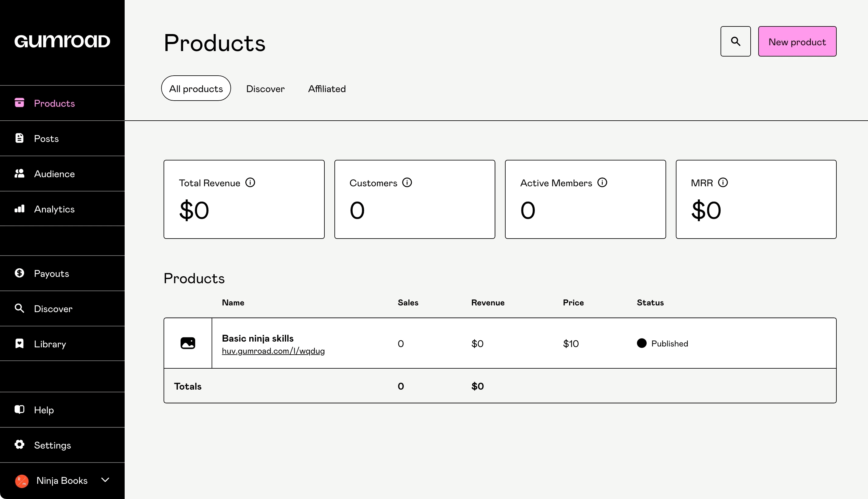Open Discover in the sidebar
The height and width of the screenshot is (499, 868).
(x=62, y=309)
